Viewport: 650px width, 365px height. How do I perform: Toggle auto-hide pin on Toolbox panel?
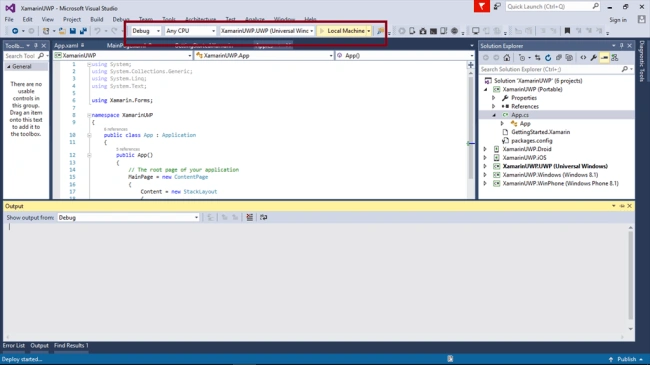pos(36,46)
